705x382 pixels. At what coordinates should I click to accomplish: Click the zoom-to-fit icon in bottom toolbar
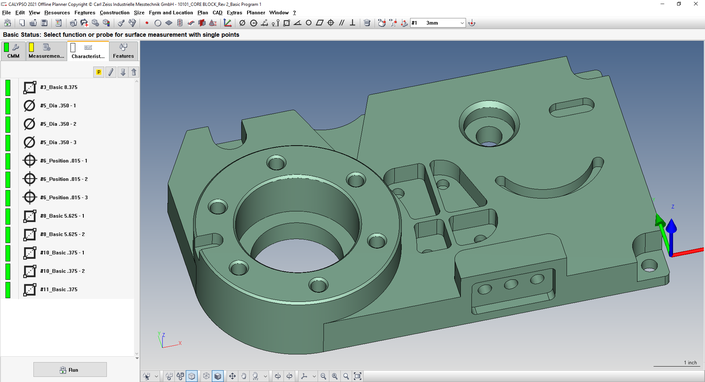[357, 376]
